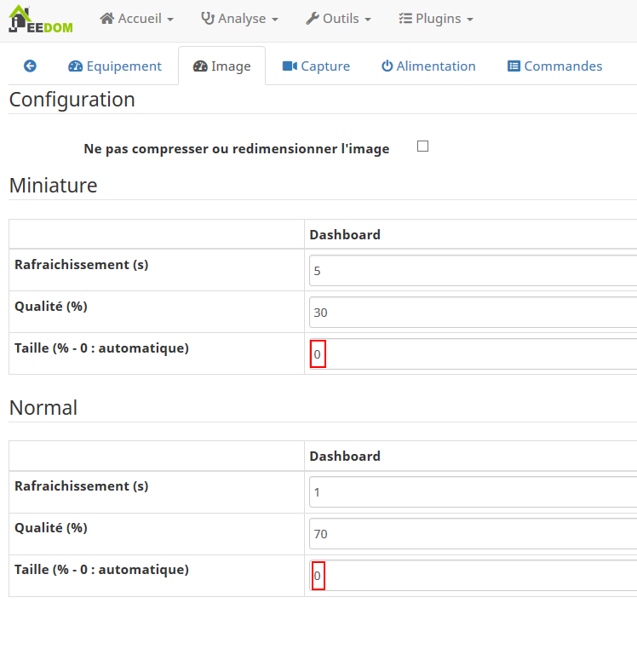Expand the Accueil dropdown caret

coord(170,20)
